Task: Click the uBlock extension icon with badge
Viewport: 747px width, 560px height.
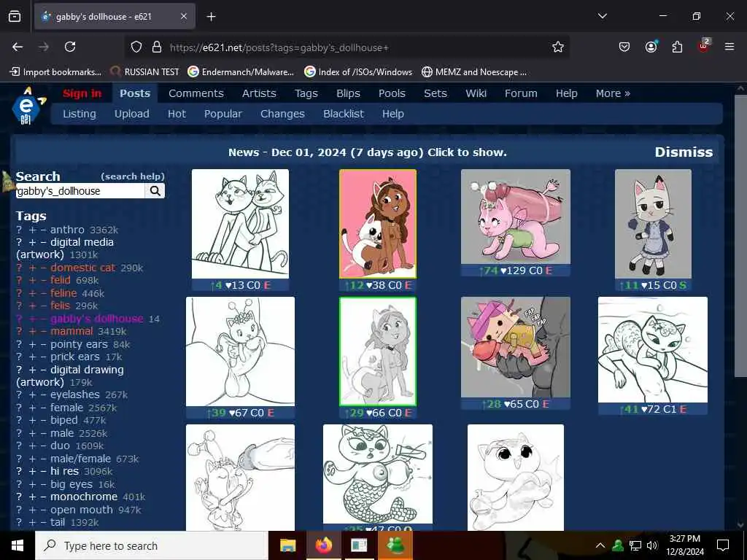Action: [x=704, y=46]
